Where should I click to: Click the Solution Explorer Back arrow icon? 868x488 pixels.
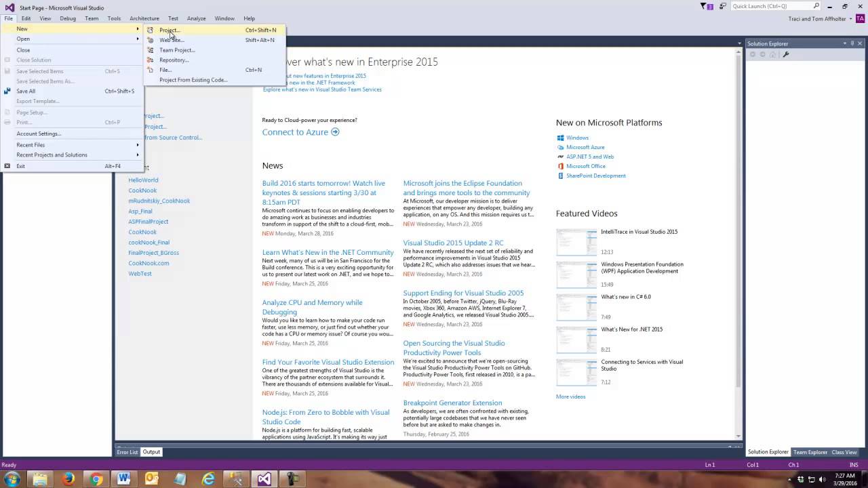(x=753, y=54)
